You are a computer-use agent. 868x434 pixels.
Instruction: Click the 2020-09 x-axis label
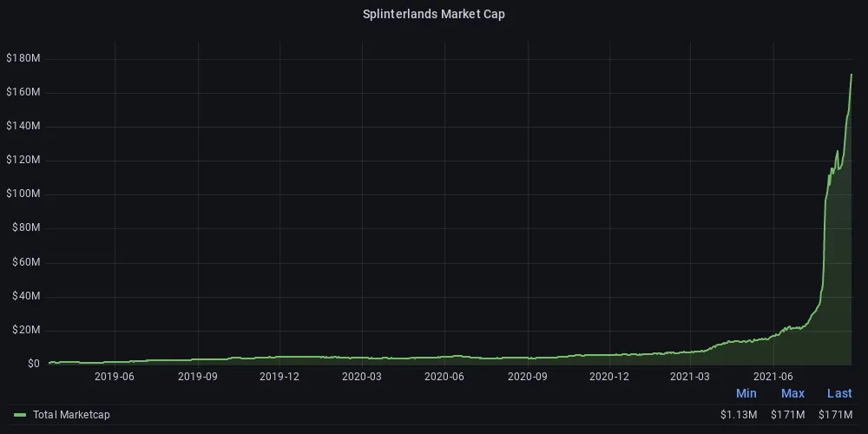[528, 377]
